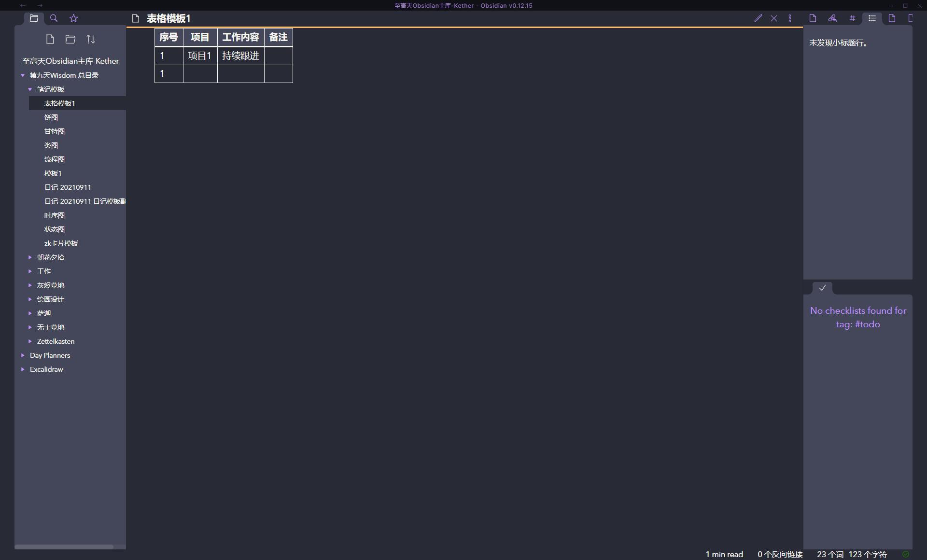This screenshot has height=560, width=927.
Task: Expand the Excalidraw folder
Action: coord(23,369)
